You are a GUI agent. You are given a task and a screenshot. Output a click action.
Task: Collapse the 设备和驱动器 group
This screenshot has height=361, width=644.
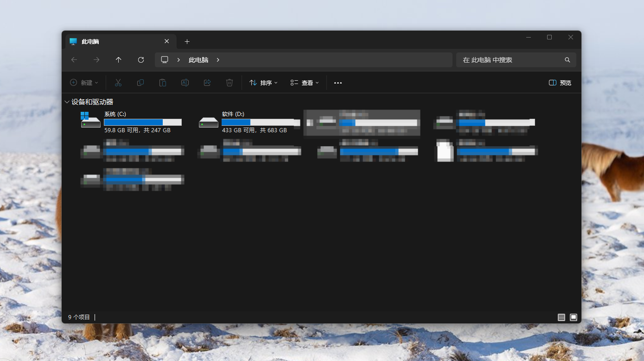click(67, 102)
